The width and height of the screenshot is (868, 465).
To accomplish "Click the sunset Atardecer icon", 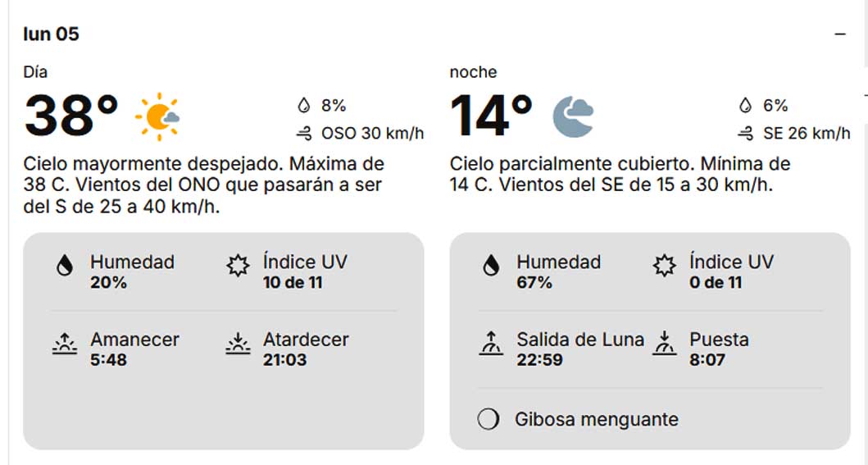I will 238,345.
